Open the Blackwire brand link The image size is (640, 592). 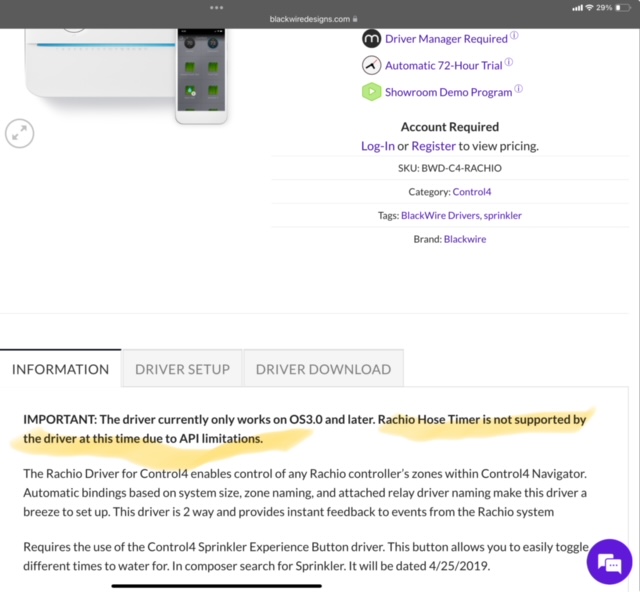click(465, 239)
